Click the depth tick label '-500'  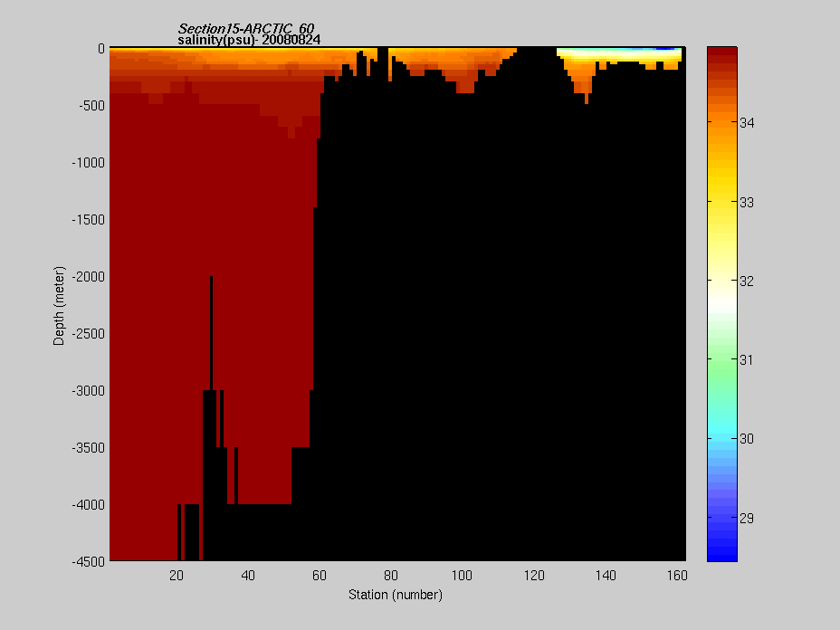[x=91, y=106]
